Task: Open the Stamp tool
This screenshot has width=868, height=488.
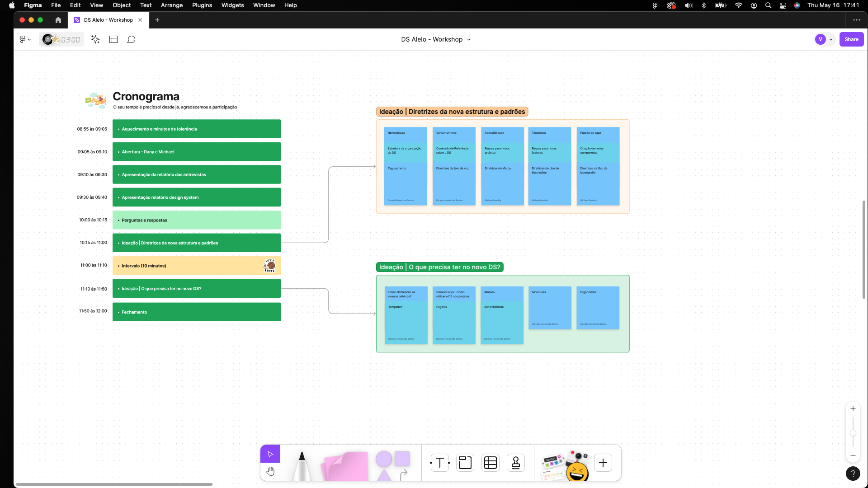Action: pos(516,463)
